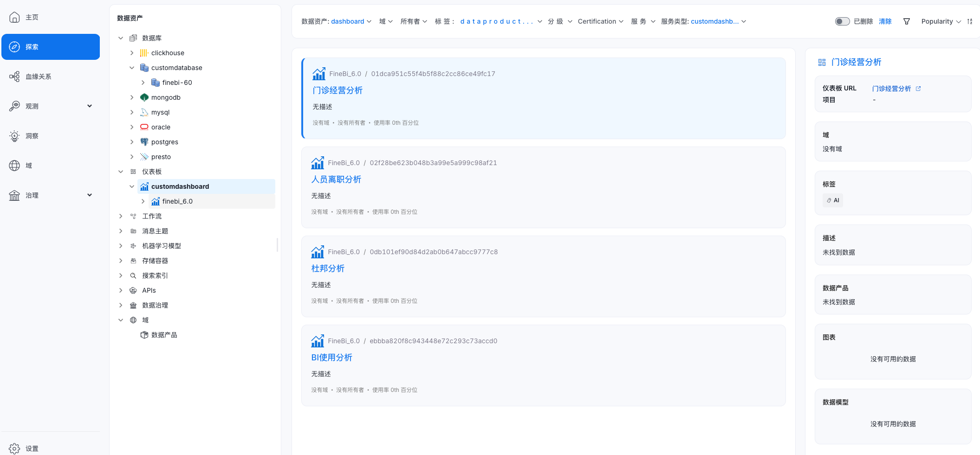Click the 洞察 insights lightbulb icon
The width and height of the screenshot is (980, 455).
[14, 135]
